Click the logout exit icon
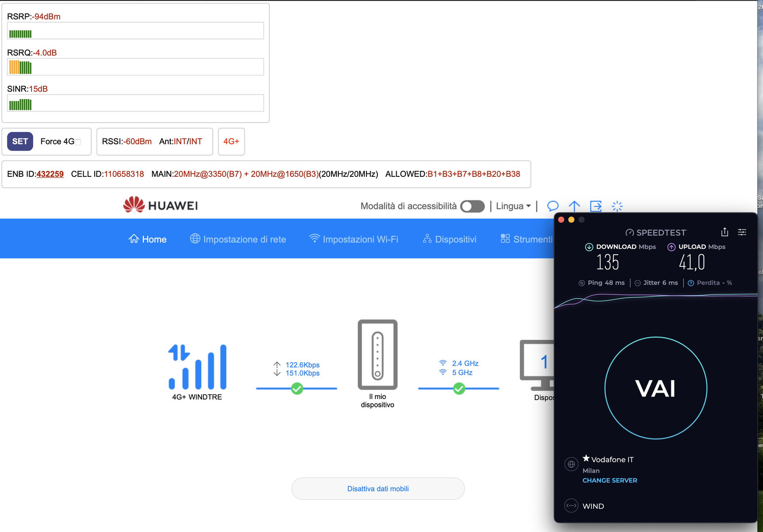 (596, 206)
